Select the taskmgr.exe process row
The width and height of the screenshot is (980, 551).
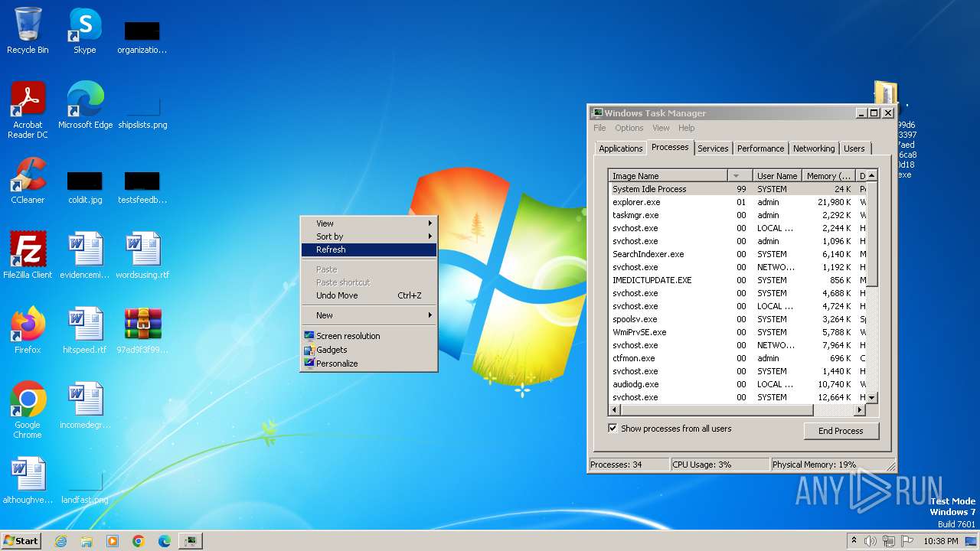coord(737,215)
